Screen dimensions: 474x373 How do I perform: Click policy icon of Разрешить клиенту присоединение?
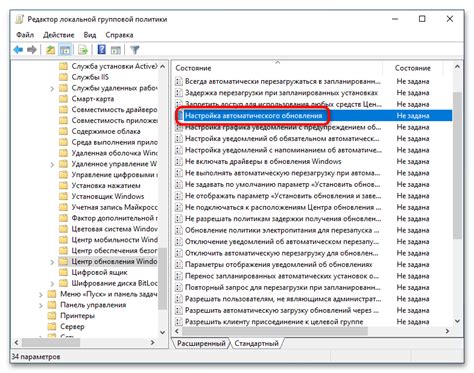tap(179, 322)
